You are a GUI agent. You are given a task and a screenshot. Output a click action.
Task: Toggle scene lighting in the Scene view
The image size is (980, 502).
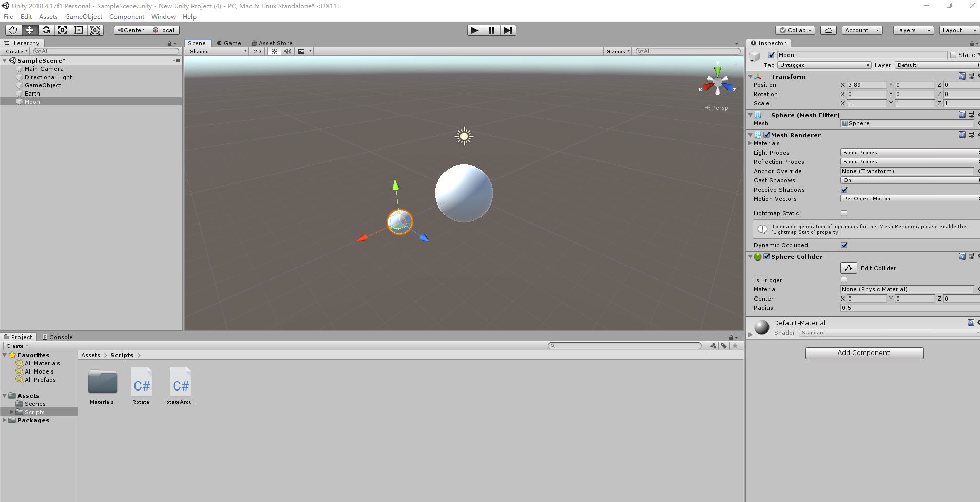click(x=274, y=51)
